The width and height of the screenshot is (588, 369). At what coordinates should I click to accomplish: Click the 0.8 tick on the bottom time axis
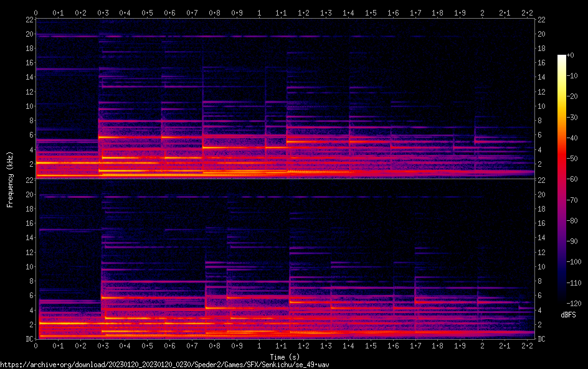(x=214, y=345)
